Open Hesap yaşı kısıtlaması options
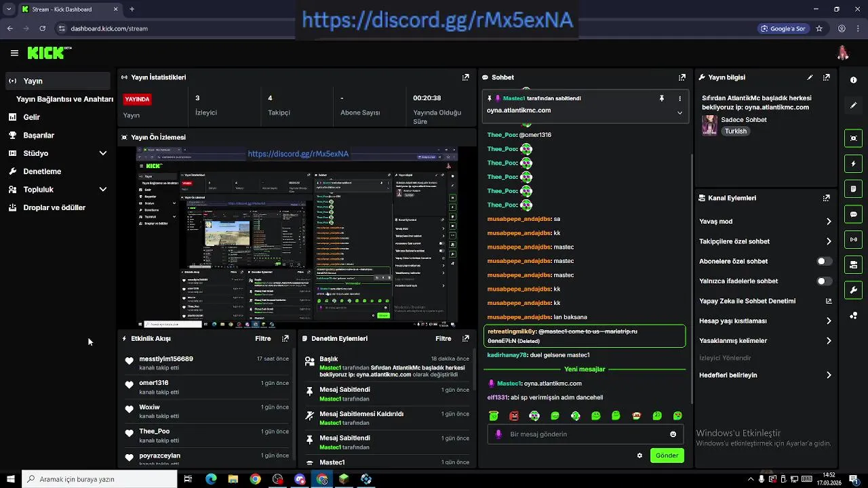This screenshot has width=868, height=488. (829, 321)
